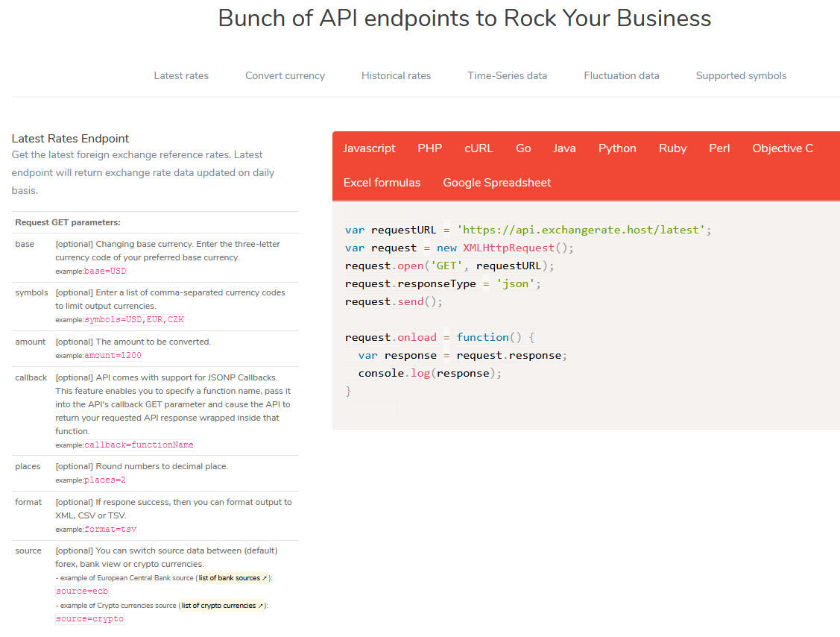Click the callback parameter name
The image size is (840, 637).
point(31,377)
